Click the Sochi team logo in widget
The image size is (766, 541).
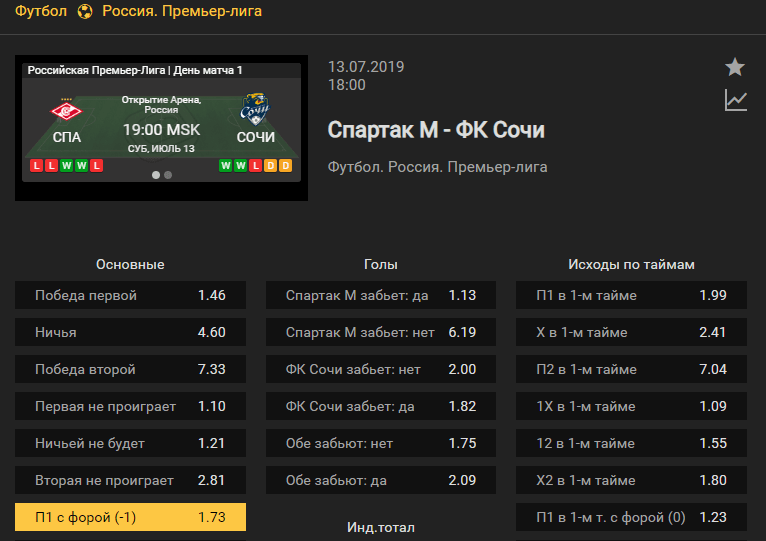[x=255, y=109]
